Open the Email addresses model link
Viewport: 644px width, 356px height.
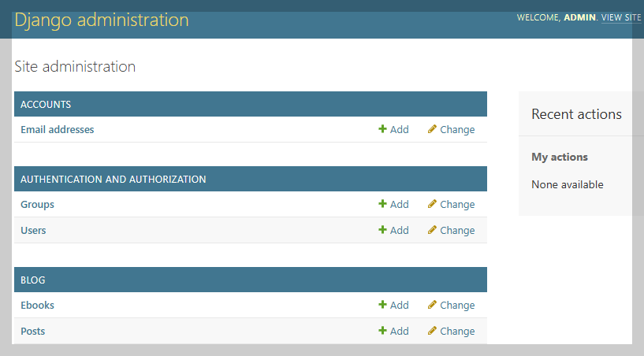[57, 130]
